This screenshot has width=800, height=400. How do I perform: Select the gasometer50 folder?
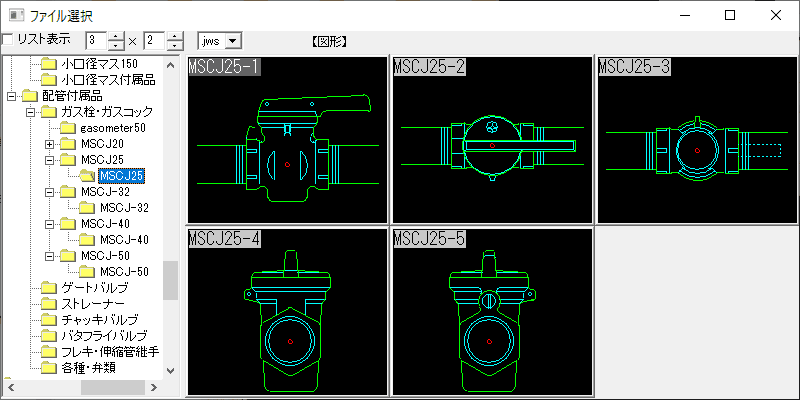[112, 128]
